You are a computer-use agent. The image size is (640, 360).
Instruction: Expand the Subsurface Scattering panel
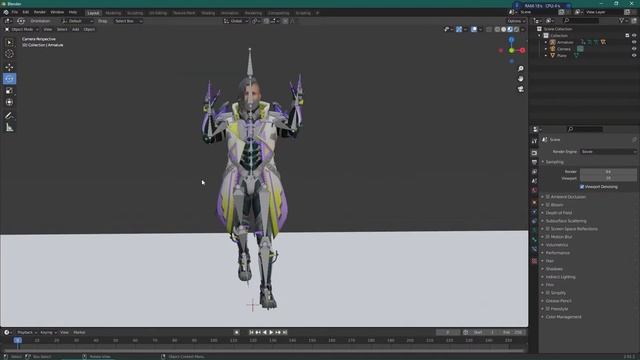point(566,221)
